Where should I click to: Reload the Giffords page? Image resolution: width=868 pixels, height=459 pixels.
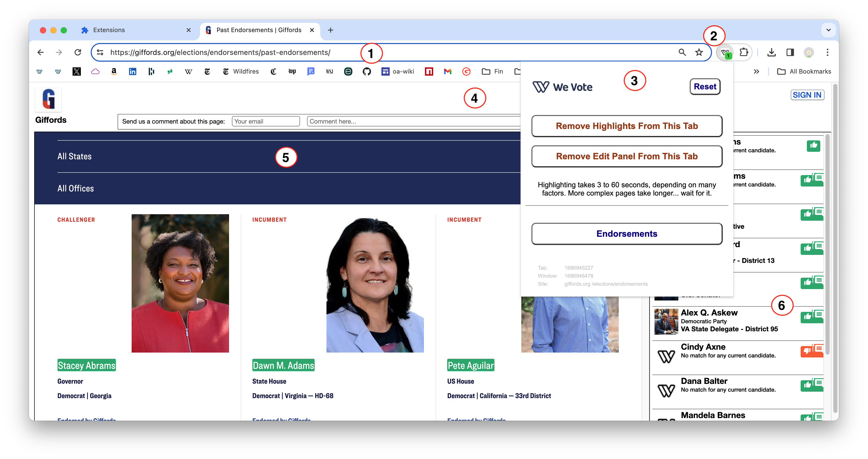[x=78, y=52]
